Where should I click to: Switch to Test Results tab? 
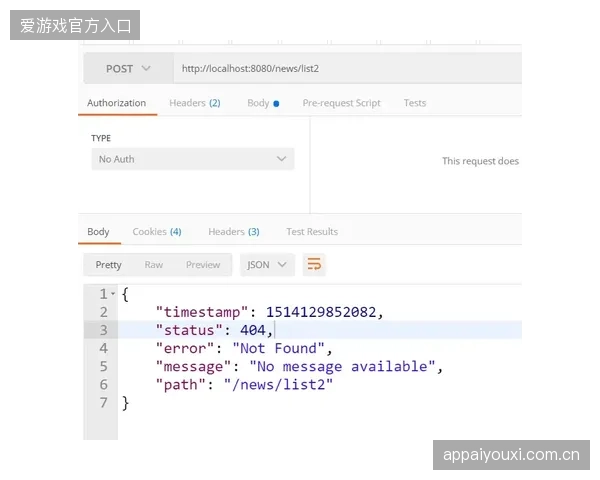(312, 232)
